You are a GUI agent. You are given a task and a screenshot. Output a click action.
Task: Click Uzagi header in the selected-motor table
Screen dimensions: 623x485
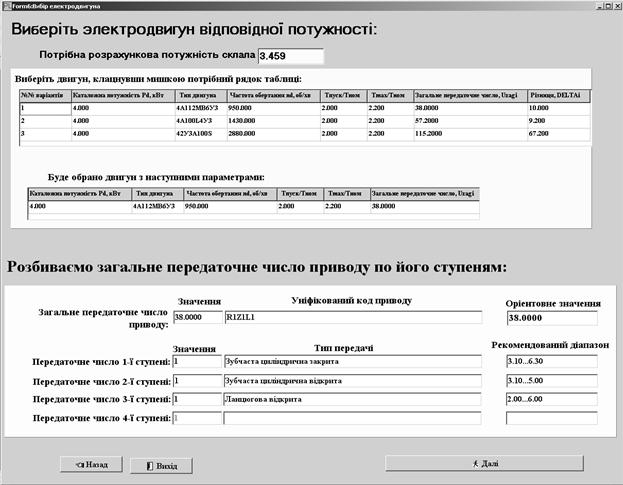click(425, 194)
